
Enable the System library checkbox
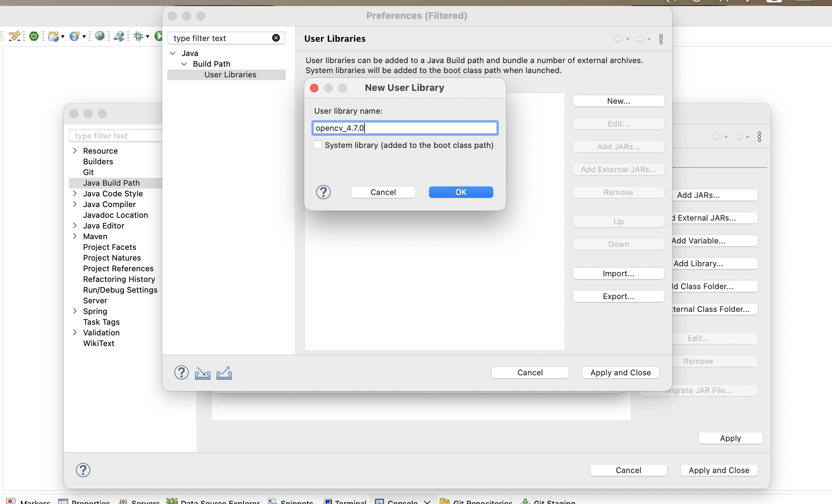click(x=317, y=145)
